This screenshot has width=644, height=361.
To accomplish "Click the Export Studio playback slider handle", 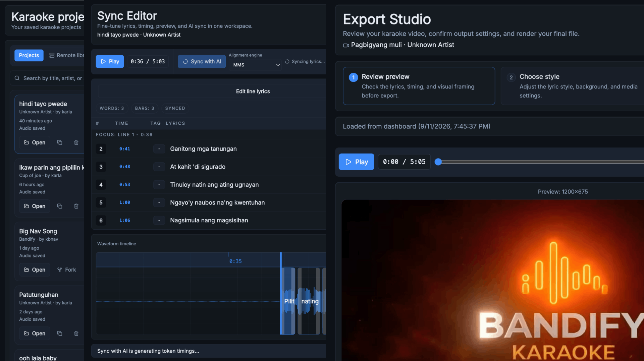I will [x=438, y=162].
